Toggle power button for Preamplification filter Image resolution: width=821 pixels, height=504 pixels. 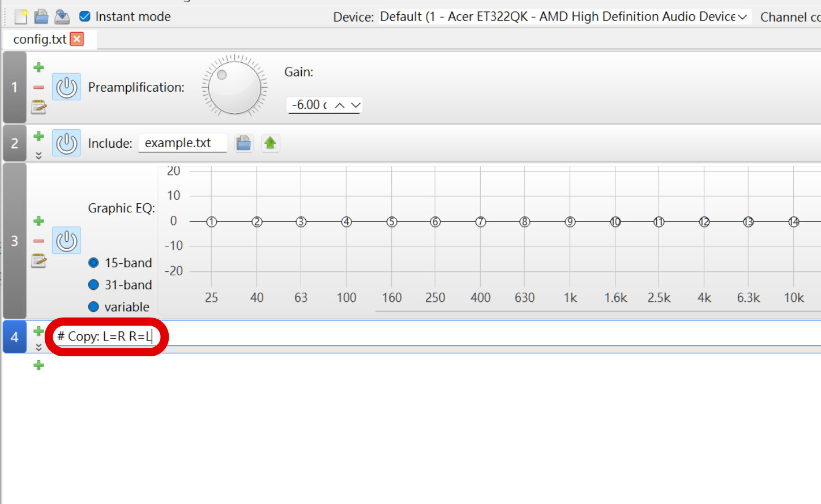(66, 87)
